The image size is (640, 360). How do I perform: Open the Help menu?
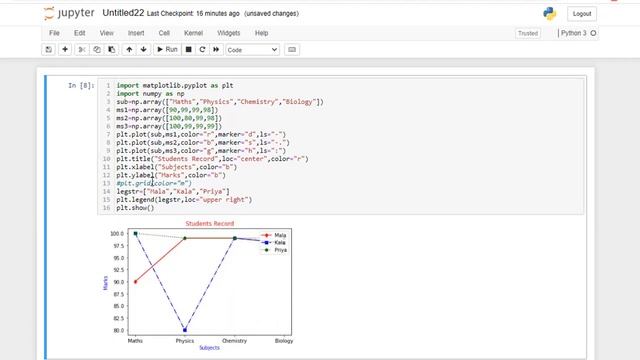pyautogui.click(x=262, y=33)
